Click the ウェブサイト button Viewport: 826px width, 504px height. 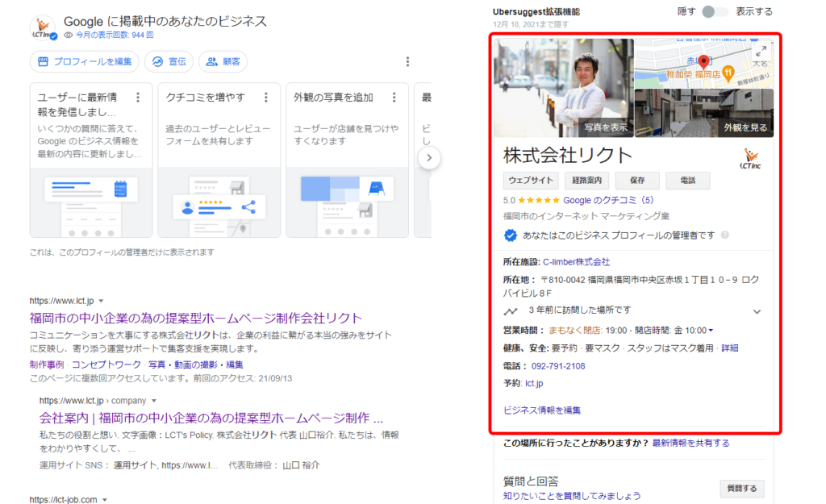pyautogui.click(x=531, y=181)
